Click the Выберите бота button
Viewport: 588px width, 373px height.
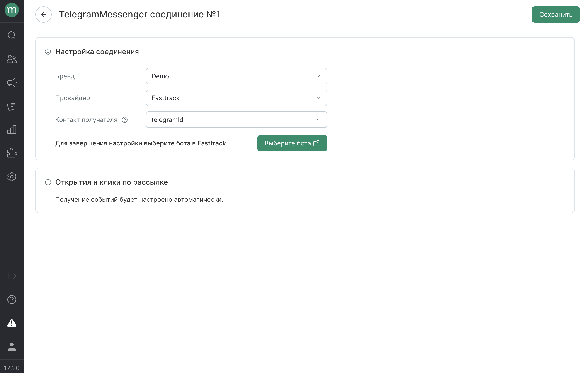292,143
